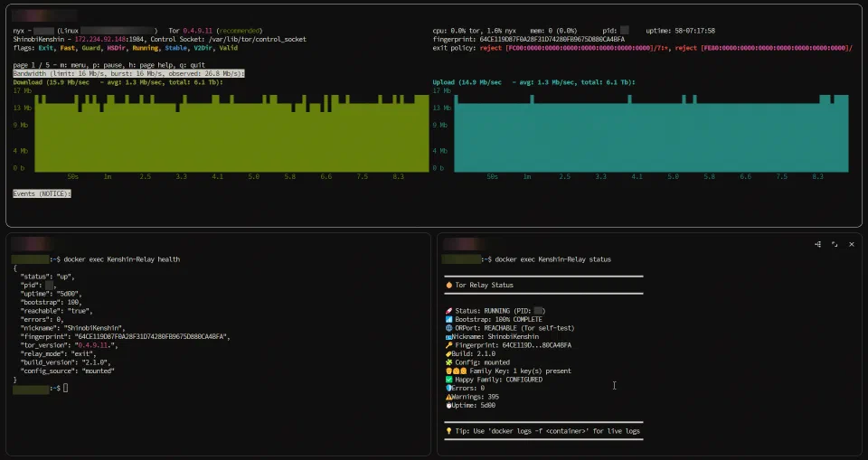Click the highlighted Events (NOTICE) header

pyautogui.click(x=42, y=193)
